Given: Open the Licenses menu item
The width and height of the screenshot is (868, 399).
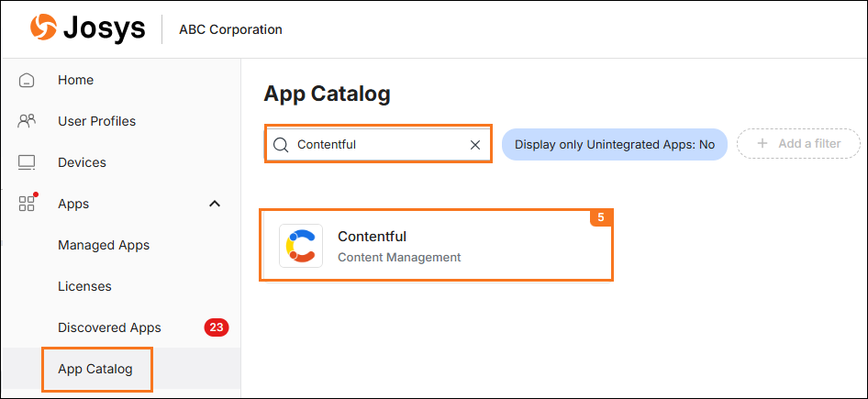Looking at the screenshot, I should [84, 286].
